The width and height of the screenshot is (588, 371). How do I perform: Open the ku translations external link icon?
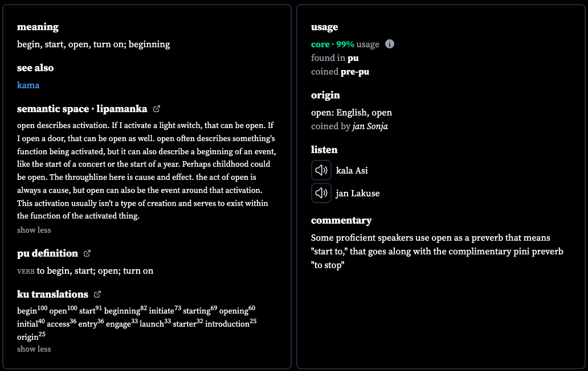[97, 294]
